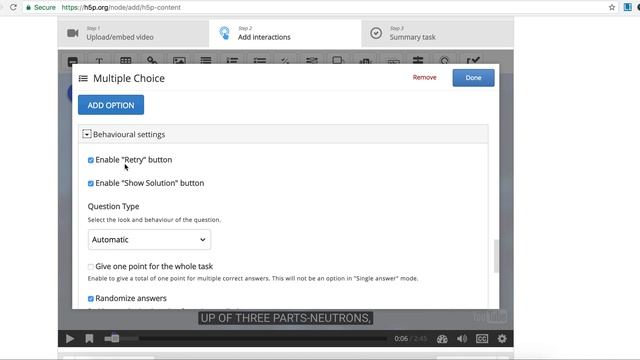
Task: Toggle Enable "Show Solution" button checkbox
Action: [x=91, y=183]
